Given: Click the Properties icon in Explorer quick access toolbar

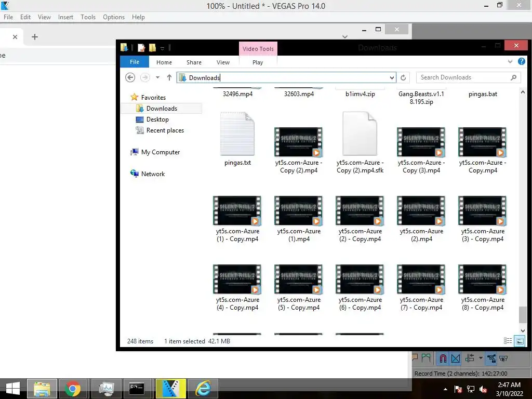Looking at the screenshot, I should pyautogui.click(x=141, y=48).
